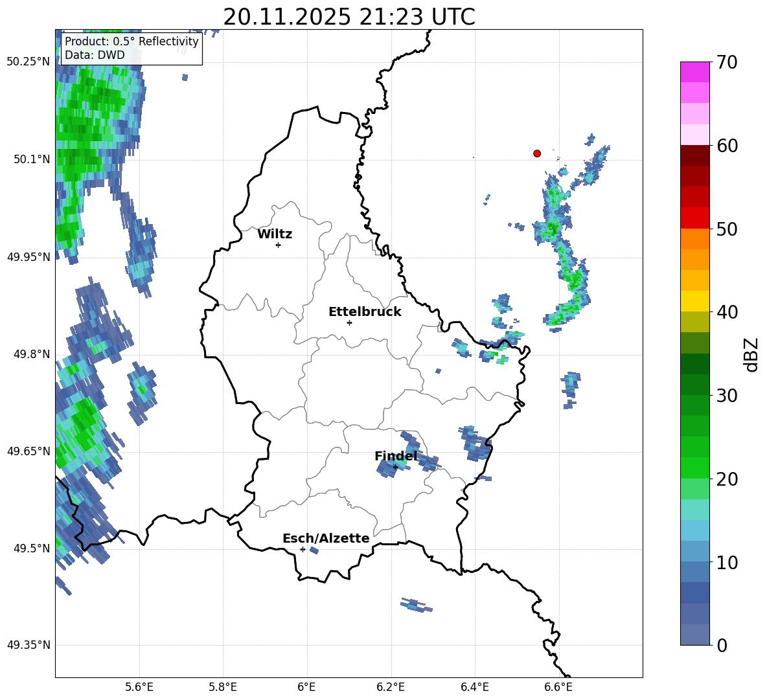
Task: Click the 49.65°N latitude label
Action: pyautogui.click(x=29, y=451)
